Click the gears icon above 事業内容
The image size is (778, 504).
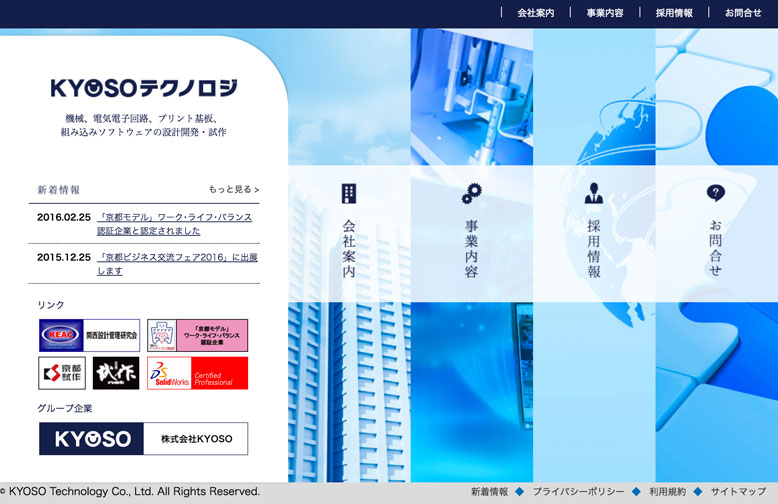471,193
